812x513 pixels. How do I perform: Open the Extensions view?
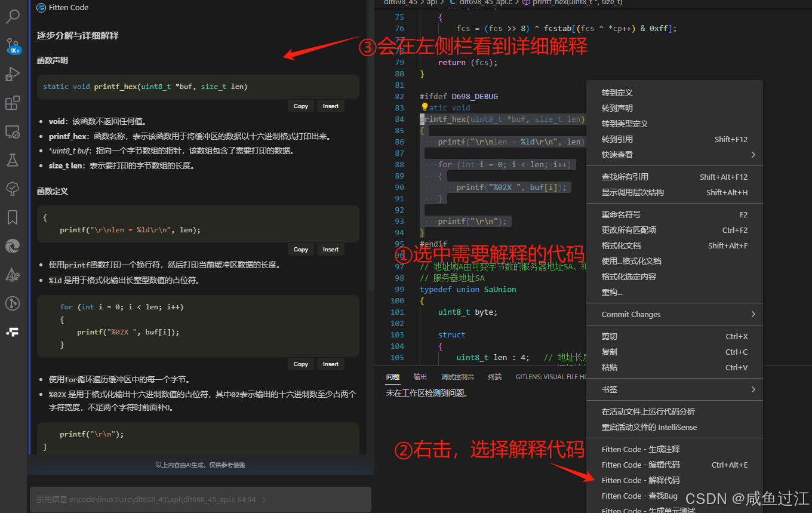pyautogui.click(x=13, y=103)
